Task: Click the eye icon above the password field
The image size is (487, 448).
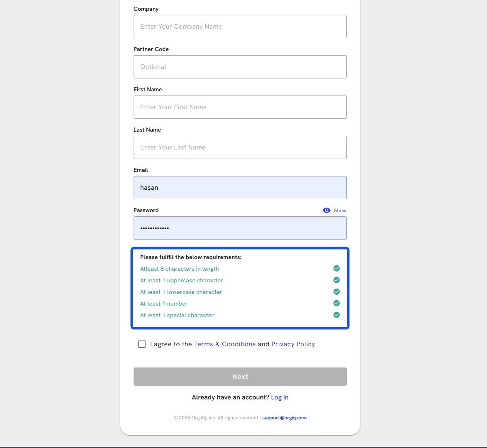Action: click(x=326, y=211)
